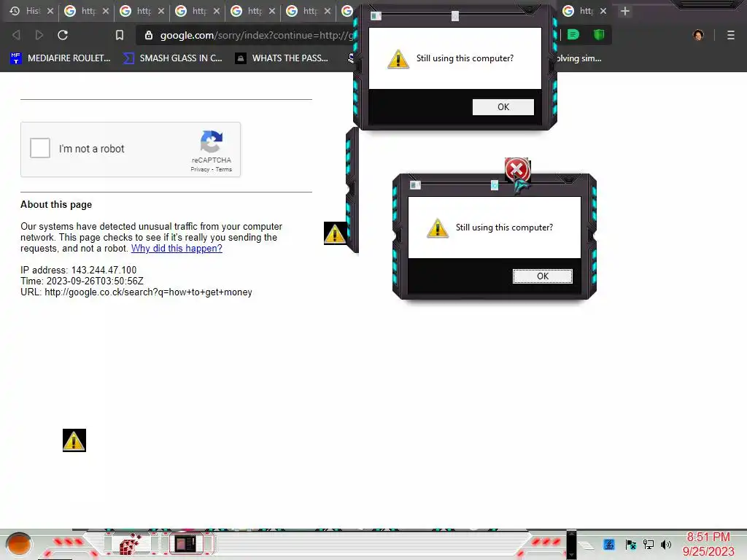Bookmark this page with the bookmark icon

click(x=120, y=35)
